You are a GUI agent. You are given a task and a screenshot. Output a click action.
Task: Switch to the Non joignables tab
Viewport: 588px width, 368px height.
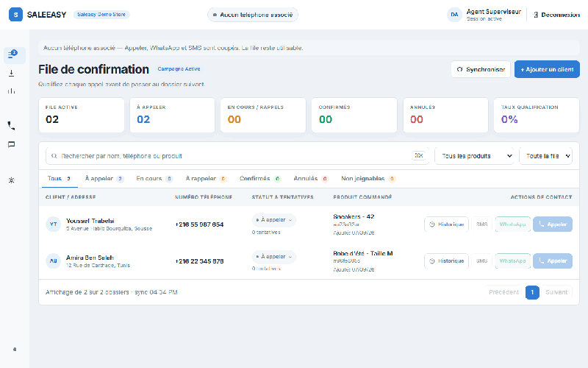(368, 179)
